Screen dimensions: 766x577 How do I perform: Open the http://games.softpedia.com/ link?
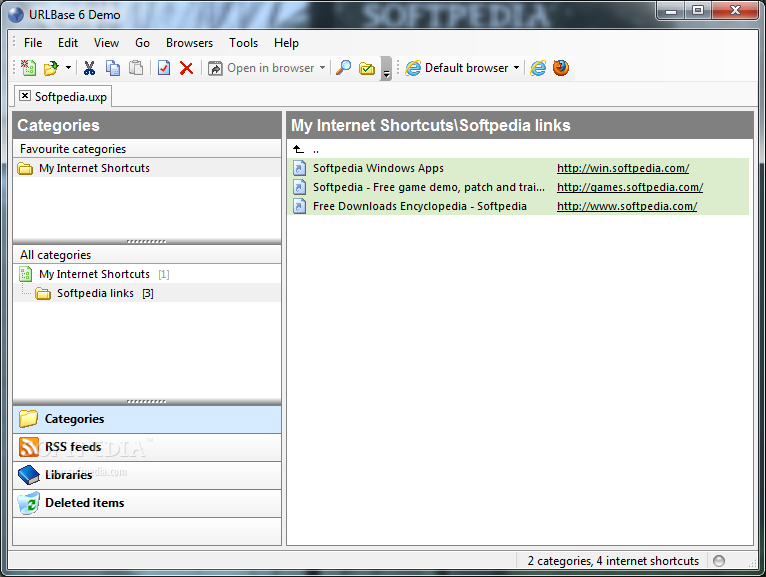(630, 187)
